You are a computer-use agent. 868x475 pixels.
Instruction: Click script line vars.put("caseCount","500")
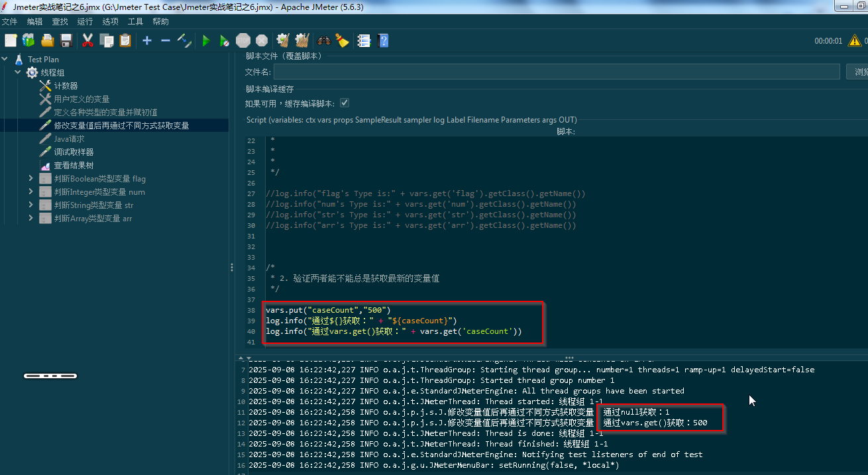[328, 310]
